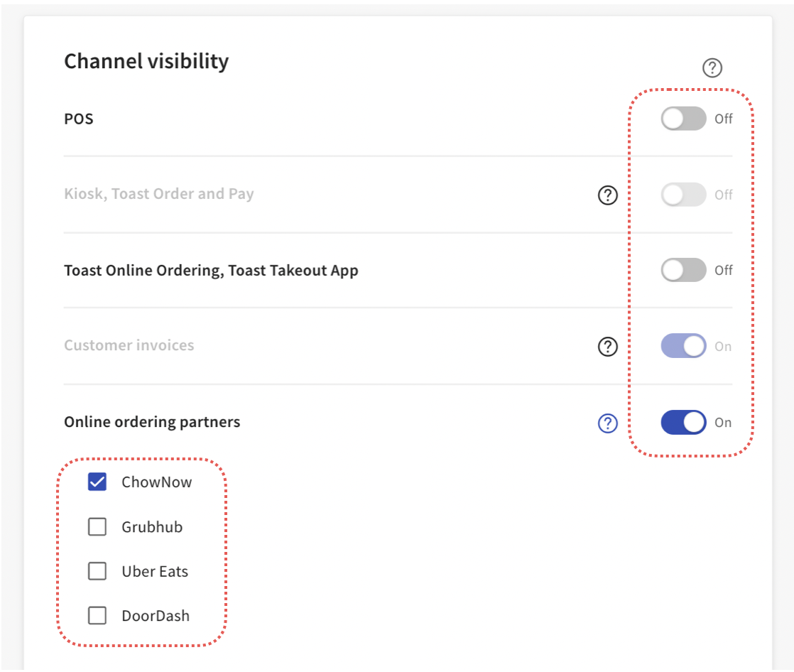Select the Uber Eats checkbox

click(x=97, y=571)
